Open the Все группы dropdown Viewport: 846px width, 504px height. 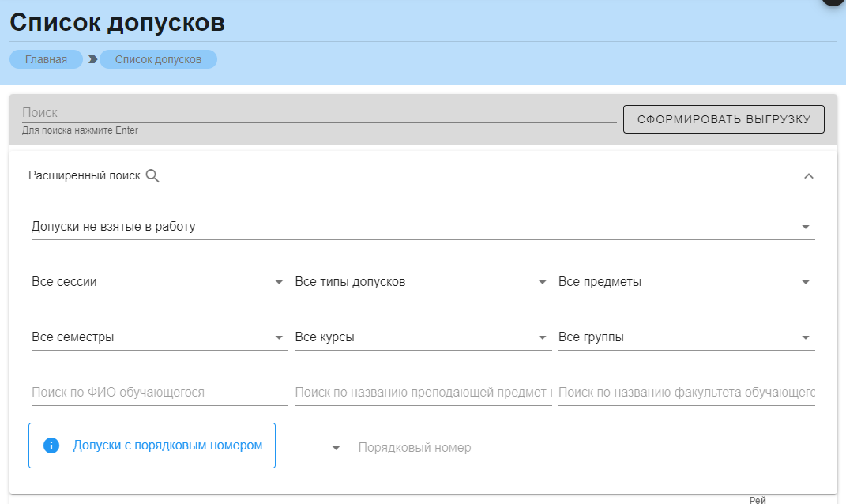[686, 337]
